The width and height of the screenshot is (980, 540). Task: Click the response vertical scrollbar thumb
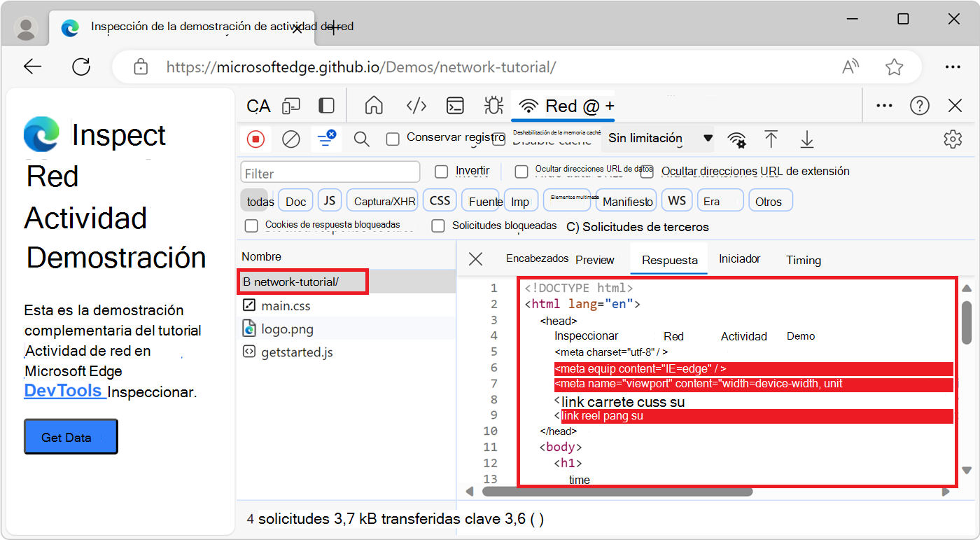(967, 323)
